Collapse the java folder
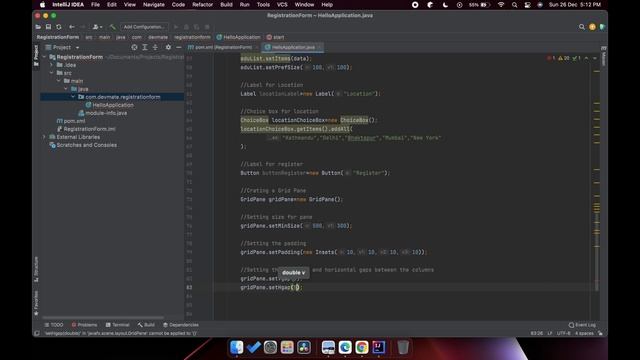 (66, 89)
